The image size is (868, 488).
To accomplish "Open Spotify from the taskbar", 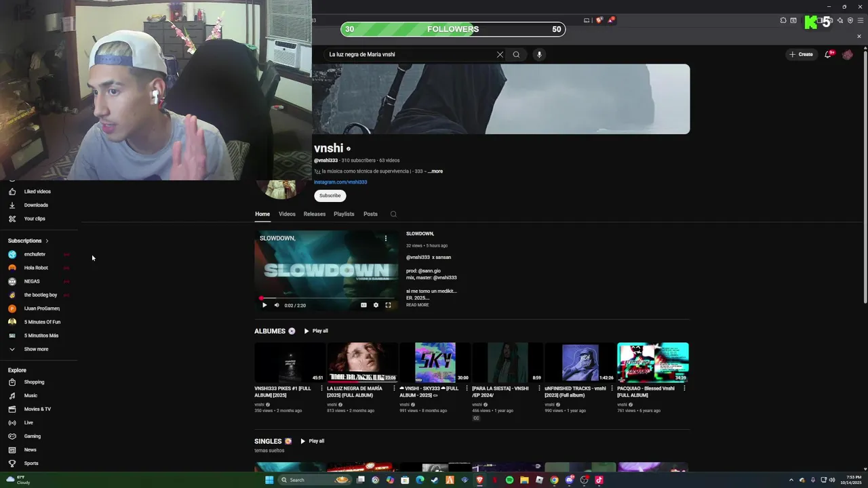I will tap(509, 480).
